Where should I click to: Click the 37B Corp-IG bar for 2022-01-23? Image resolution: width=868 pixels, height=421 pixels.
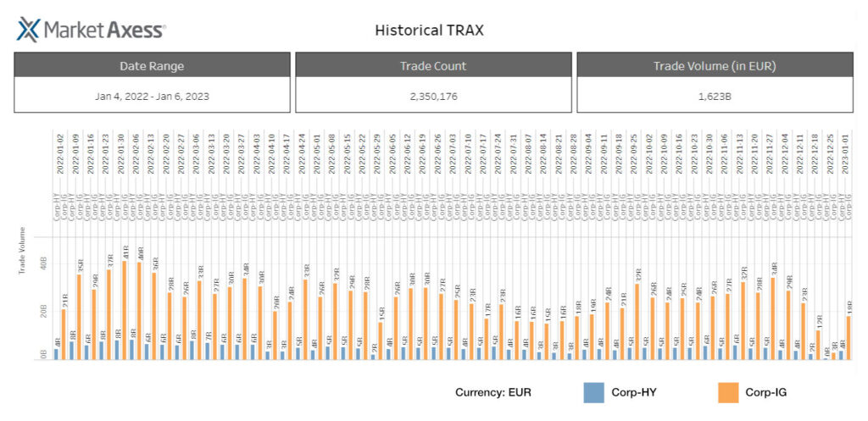109,315
